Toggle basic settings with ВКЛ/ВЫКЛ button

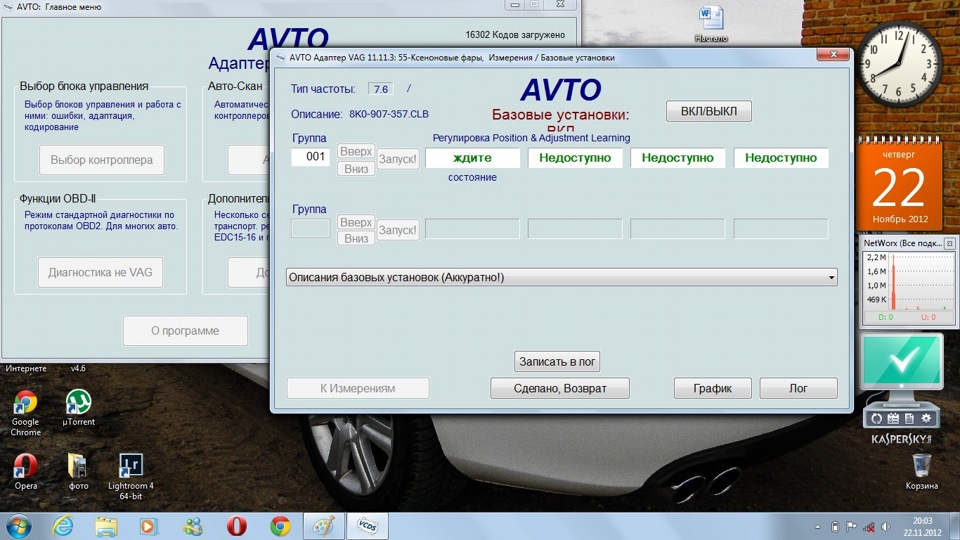pos(708,111)
